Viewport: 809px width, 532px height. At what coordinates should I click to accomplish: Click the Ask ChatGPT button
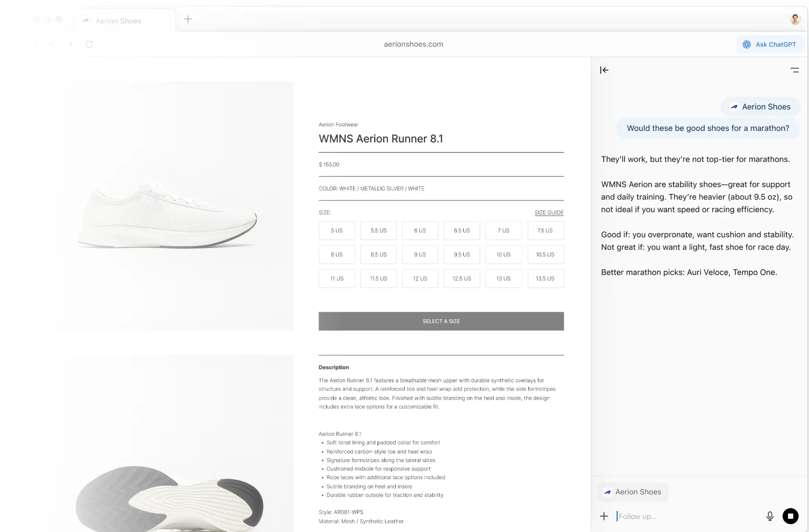[x=770, y=44]
